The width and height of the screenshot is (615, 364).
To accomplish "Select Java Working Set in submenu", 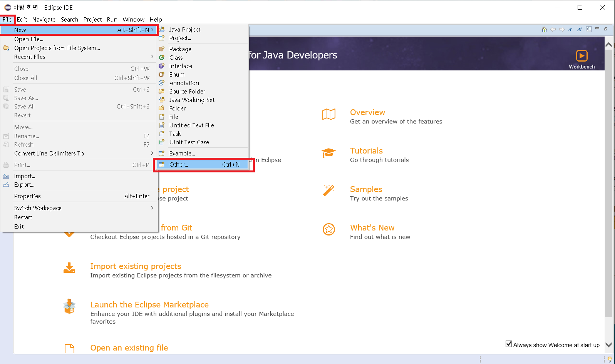I will pos(203,100).
